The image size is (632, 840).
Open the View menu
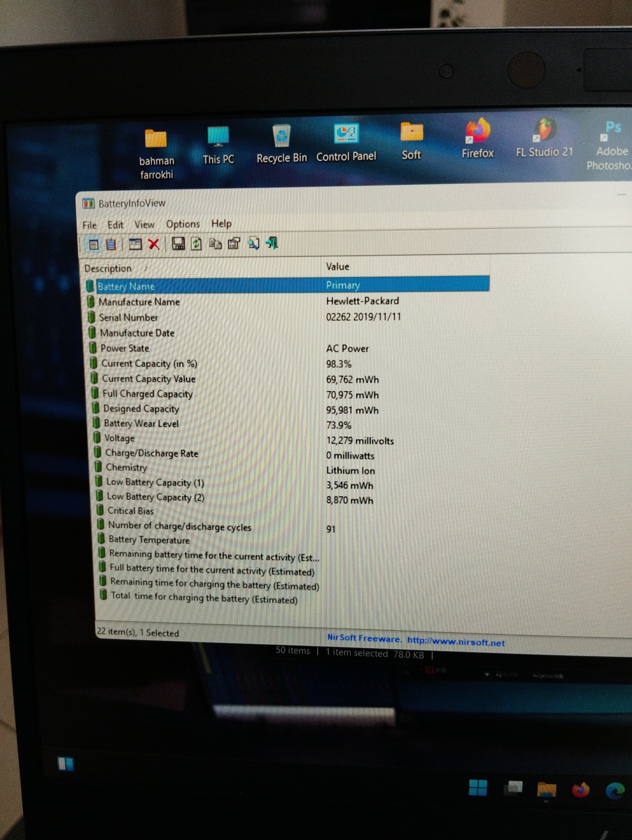(x=145, y=224)
